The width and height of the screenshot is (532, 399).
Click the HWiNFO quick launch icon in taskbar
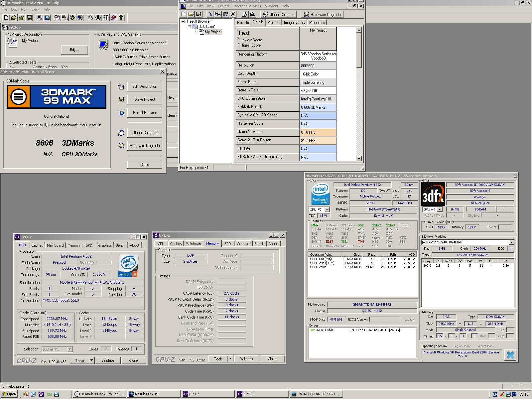click(x=57, y=394)
